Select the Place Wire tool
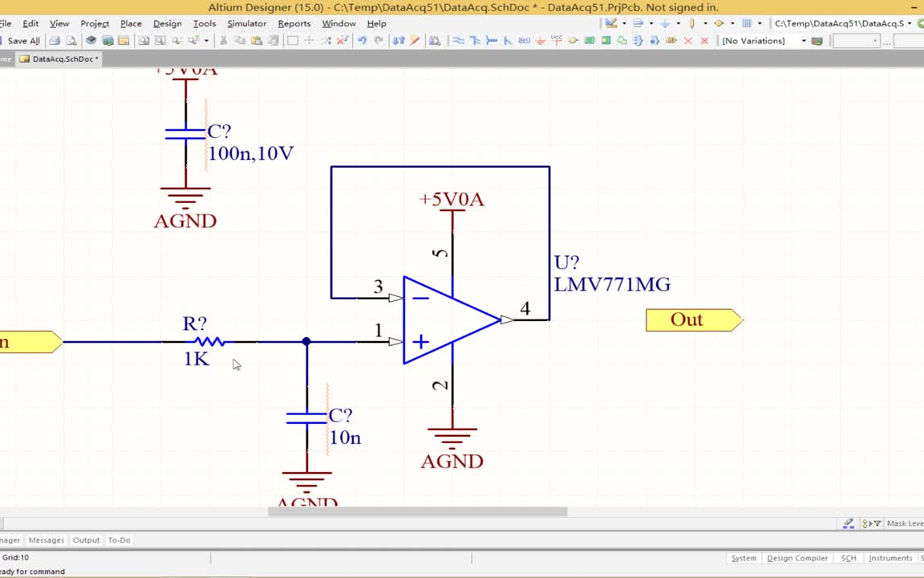Viewport: 924px width, 578px height. tap(459, 41)
